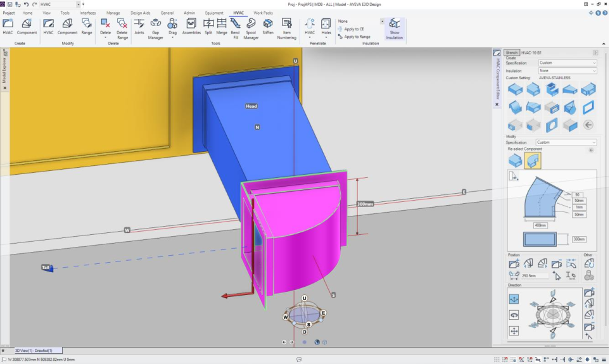610x364 pixels.
Task: Toggle the rotate direction mode button
Action: coord(514,315)
